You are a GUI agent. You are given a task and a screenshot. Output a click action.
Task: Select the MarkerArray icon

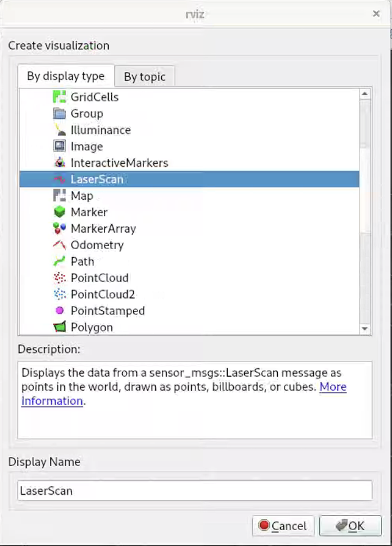click(x=59, y=229)
